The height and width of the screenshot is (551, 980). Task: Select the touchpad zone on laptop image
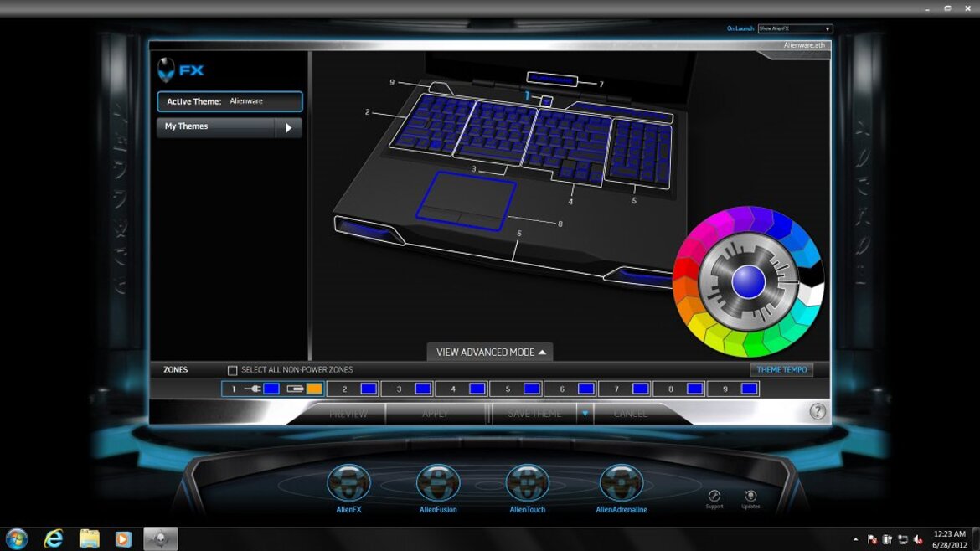click(467, 200)
